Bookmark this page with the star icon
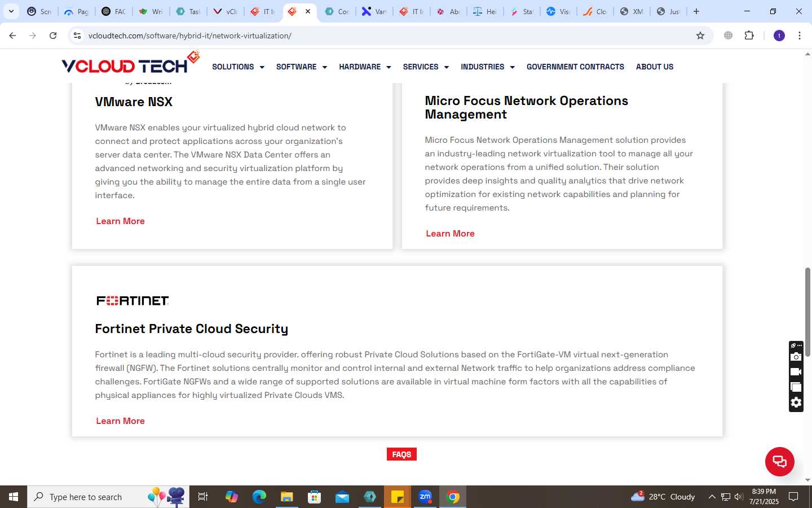The image size is (812, 508). (x=700, y=36)
